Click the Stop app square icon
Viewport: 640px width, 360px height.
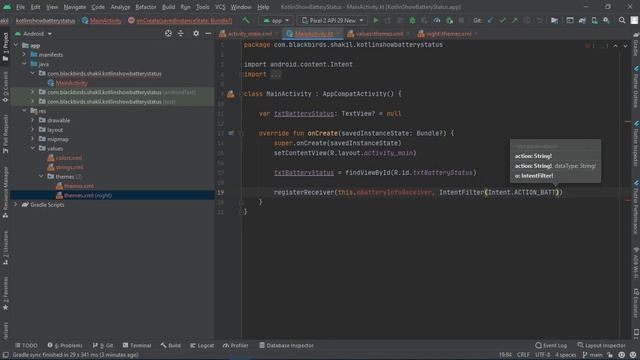click(x=461, y=20)
